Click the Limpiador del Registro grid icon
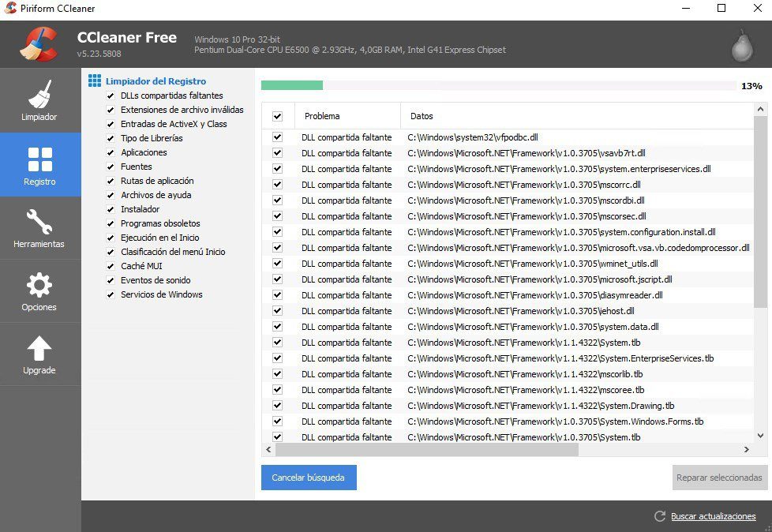This screenshot has height=532, width=772. point(95,81)
